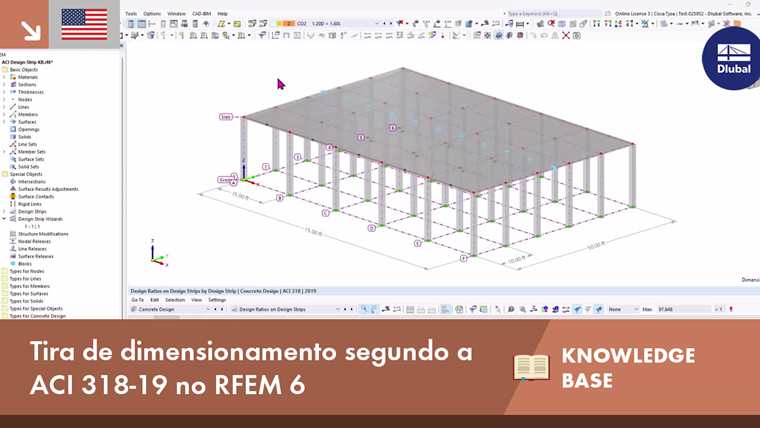Open the Options menu
The image size is (760, 428).
[x=152, y=14]
